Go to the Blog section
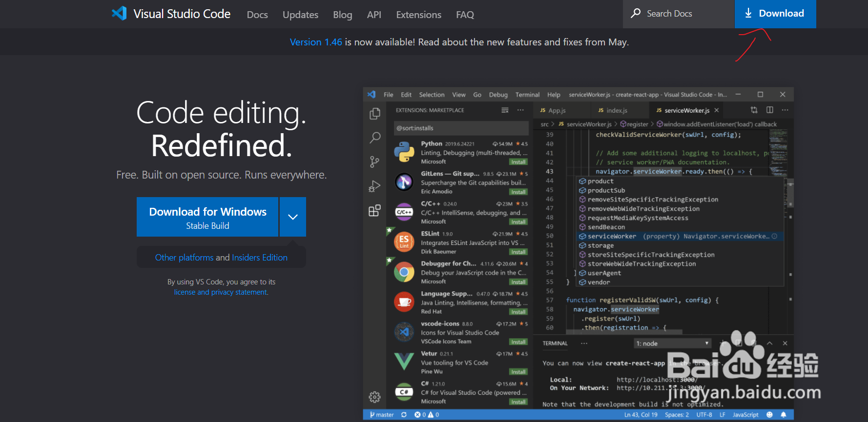Image resolution: width=868 pixels, height=422 pixels. (x=342, y=15)
